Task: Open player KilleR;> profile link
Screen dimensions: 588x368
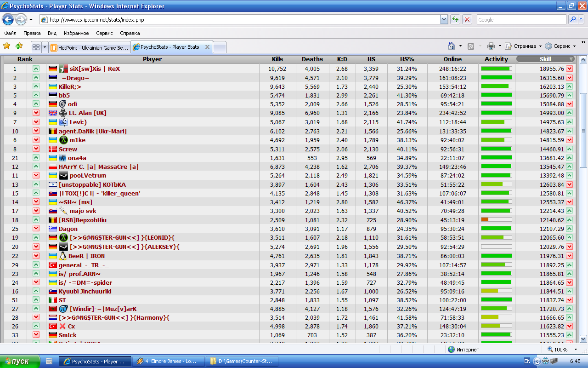Action: point(70,86)
